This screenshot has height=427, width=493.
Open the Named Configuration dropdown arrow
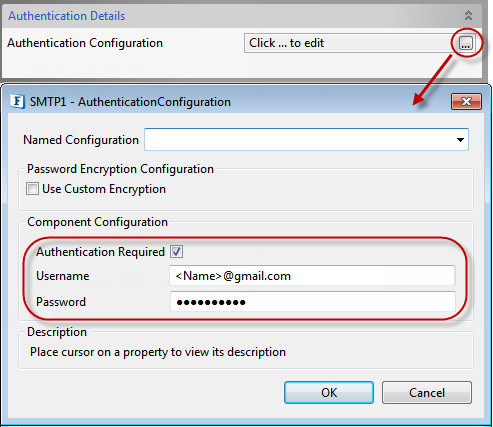460,140
